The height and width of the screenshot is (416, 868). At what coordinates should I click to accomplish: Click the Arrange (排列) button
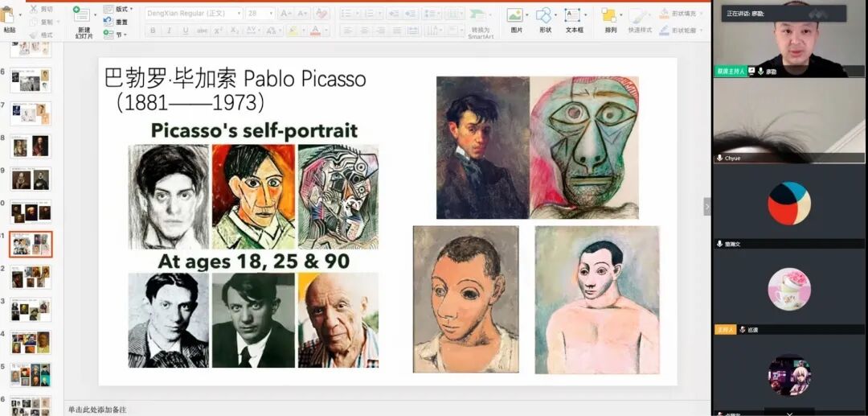click(x=611, y=20)
